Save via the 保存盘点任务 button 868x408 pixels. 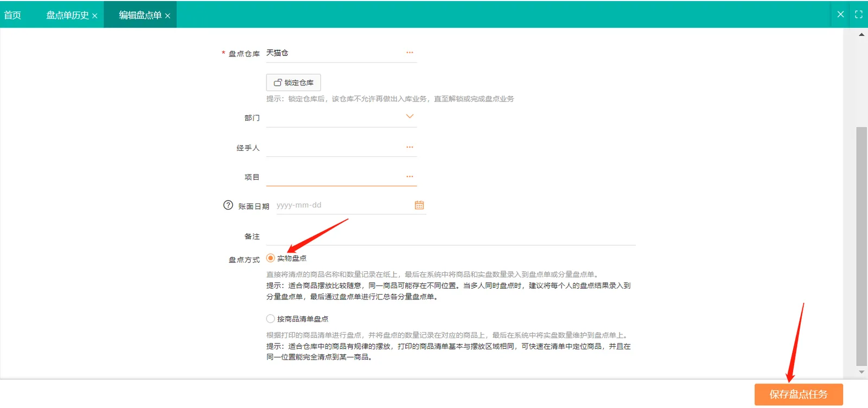point(799,394)
